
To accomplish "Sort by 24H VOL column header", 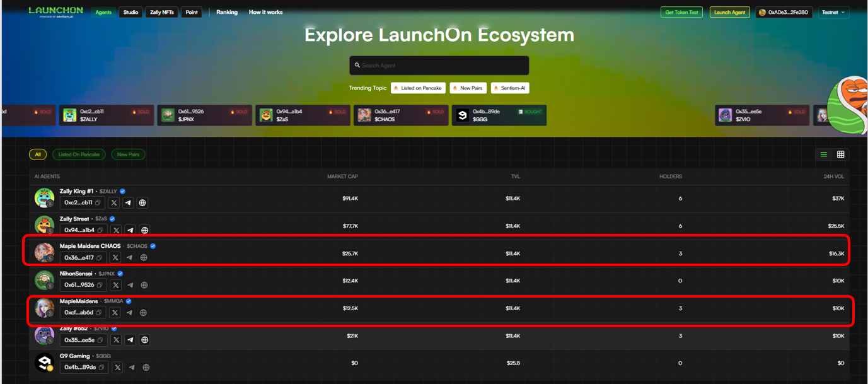I will [x=834, y=177].
